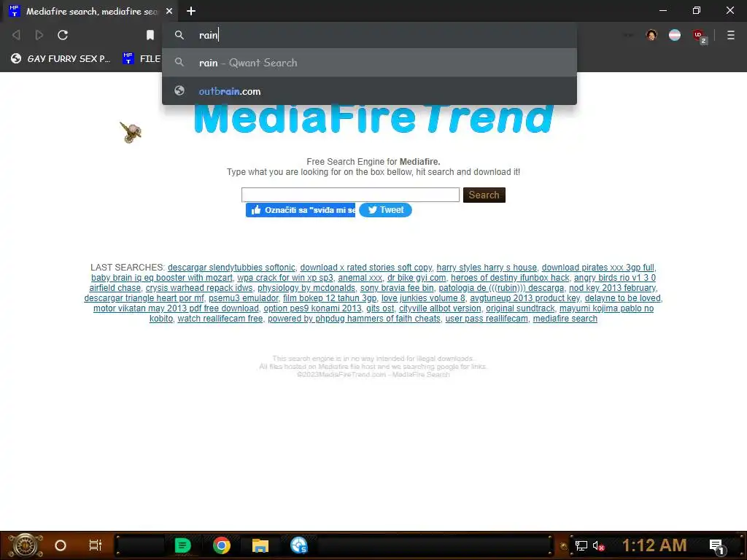Open the clock showing 1:12 AM

coord(654,545)
